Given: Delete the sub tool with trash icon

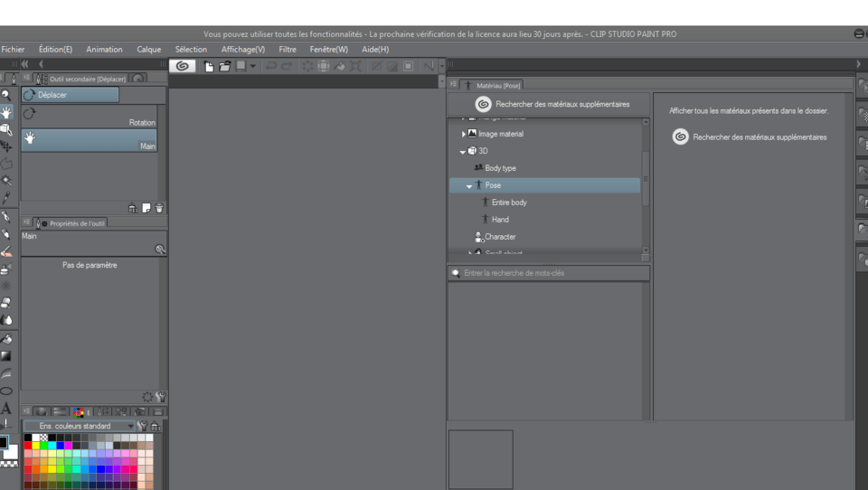Looking at the screenshot, I should pyautogui.click(x=159, y=208).
